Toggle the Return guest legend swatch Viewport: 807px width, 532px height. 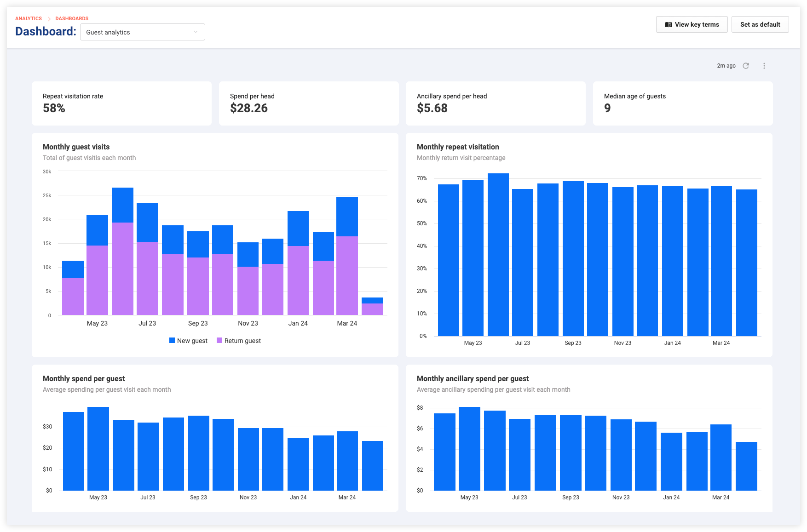tap(219, 341)
